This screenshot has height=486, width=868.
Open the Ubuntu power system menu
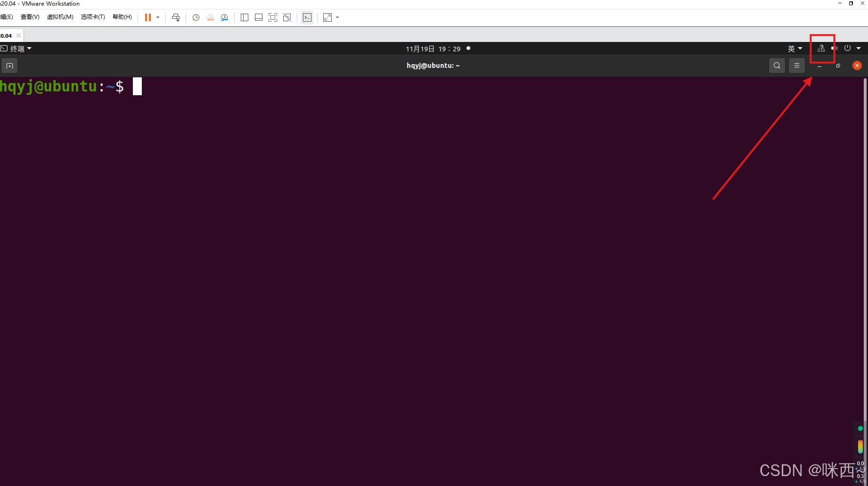[x=847, y=48]
